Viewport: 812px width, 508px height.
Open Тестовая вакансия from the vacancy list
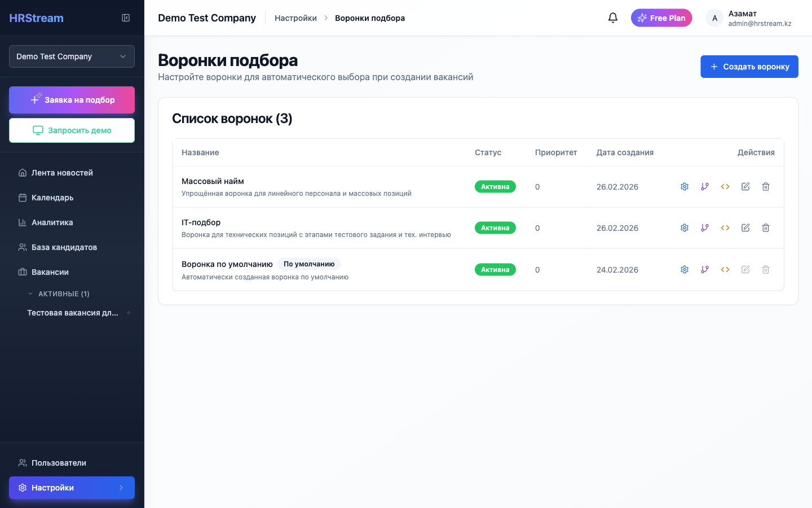(72, 312)
